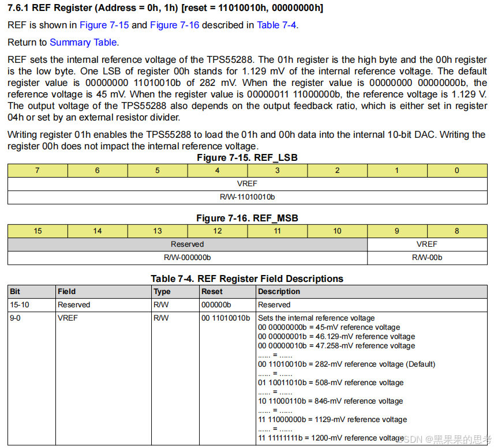Screen dimensions: 494x448
Task: Select bit 3 header cell in REF_LSB
Action: pyautogui.click(x=277, y=170)
